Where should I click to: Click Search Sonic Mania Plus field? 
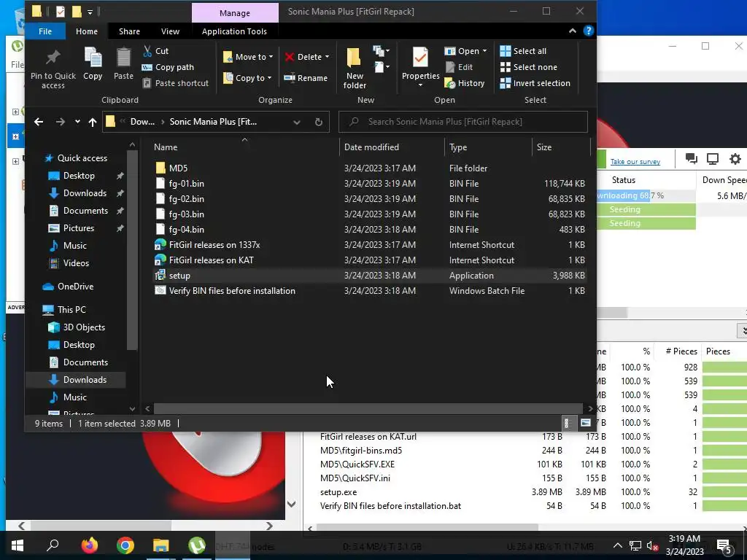[463, 122]
